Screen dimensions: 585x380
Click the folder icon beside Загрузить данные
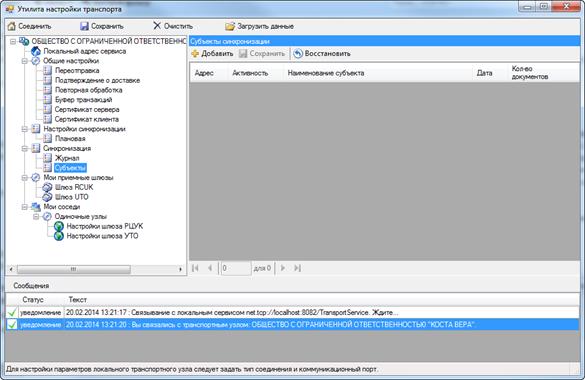[230, 26]
